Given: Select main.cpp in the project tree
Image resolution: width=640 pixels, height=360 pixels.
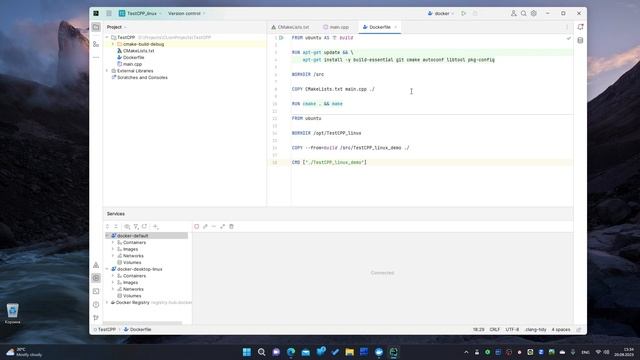Looking at the screenshot, I should (x=129, y=64).
